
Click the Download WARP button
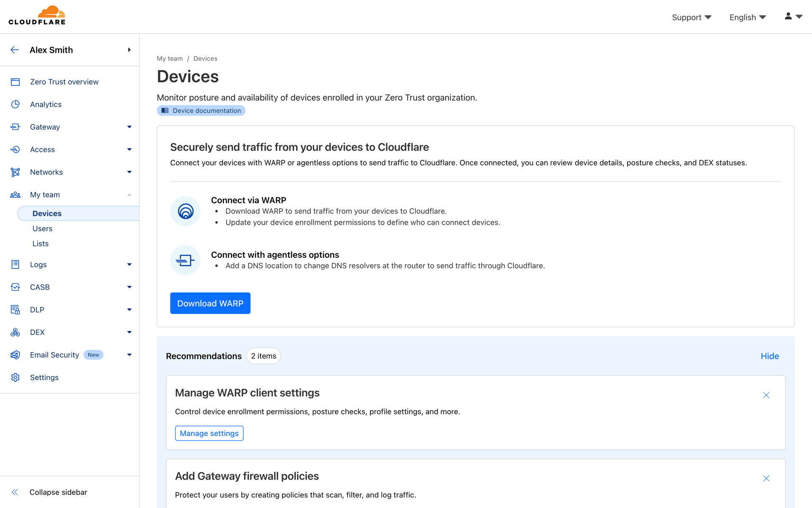(210, 303)
